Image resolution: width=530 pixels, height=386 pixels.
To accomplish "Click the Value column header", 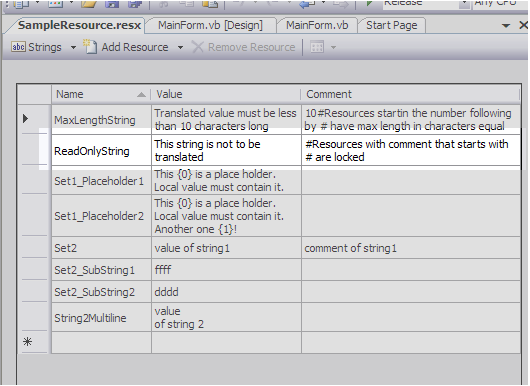I will tap(226, 94).
